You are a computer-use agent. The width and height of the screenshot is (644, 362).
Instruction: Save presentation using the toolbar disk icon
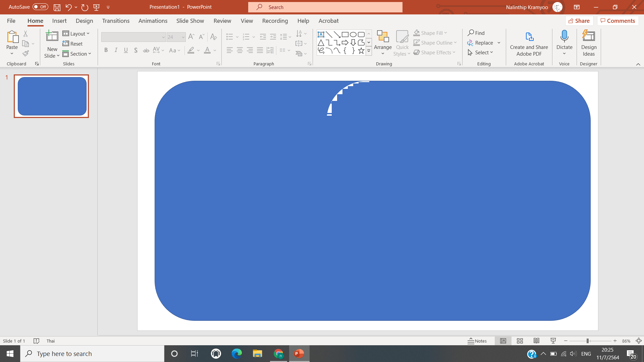tap(57, 7)
